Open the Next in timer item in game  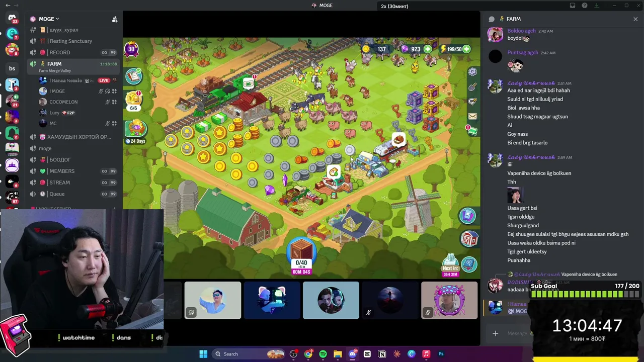tap(450, 266)
